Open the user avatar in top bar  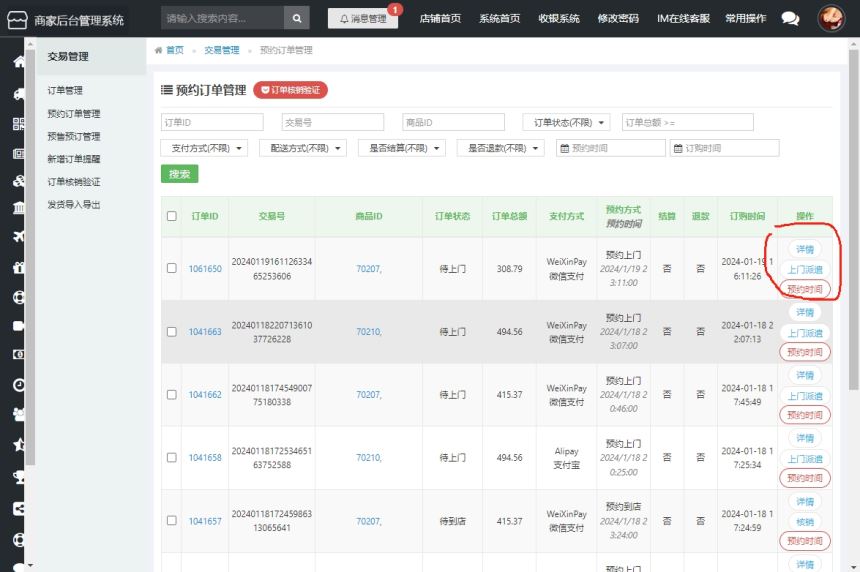click(x=831, y=18)
